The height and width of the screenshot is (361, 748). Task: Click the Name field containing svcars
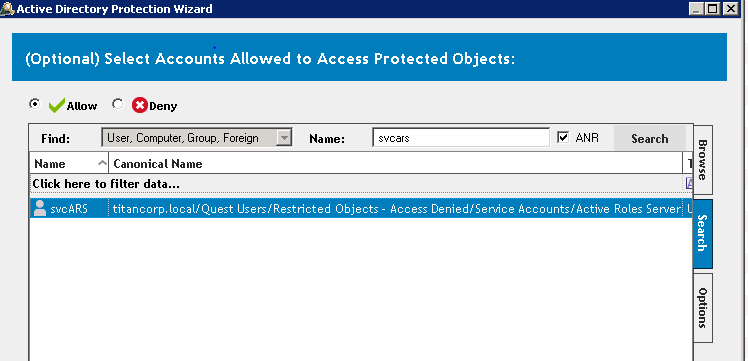click(461, 138)
